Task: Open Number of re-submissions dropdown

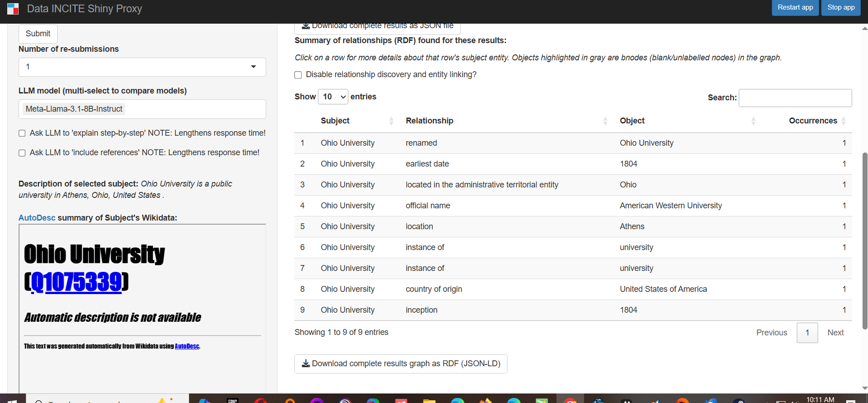Action: point(142,67)
